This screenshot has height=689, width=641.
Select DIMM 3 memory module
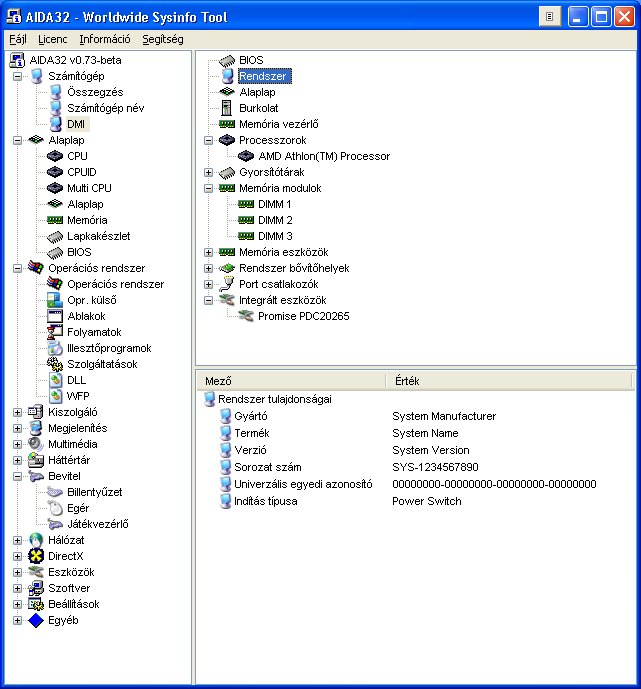tap(275, 236)
